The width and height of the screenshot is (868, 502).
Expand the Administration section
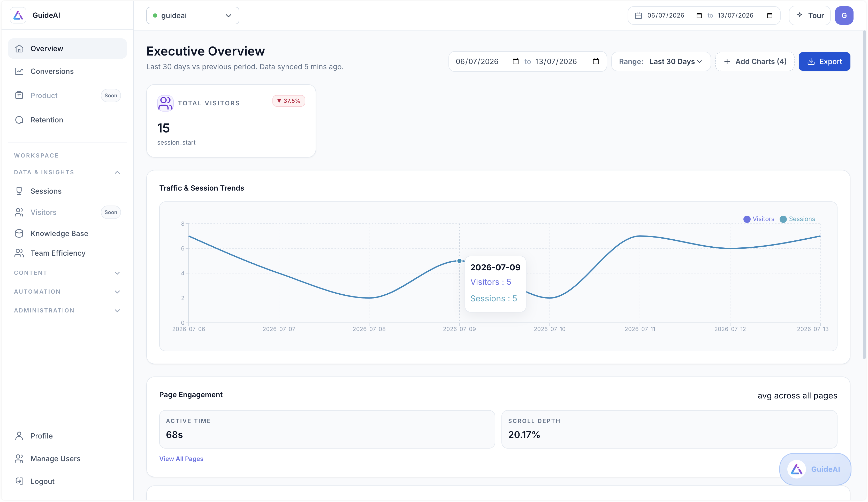tap(67, 310)
